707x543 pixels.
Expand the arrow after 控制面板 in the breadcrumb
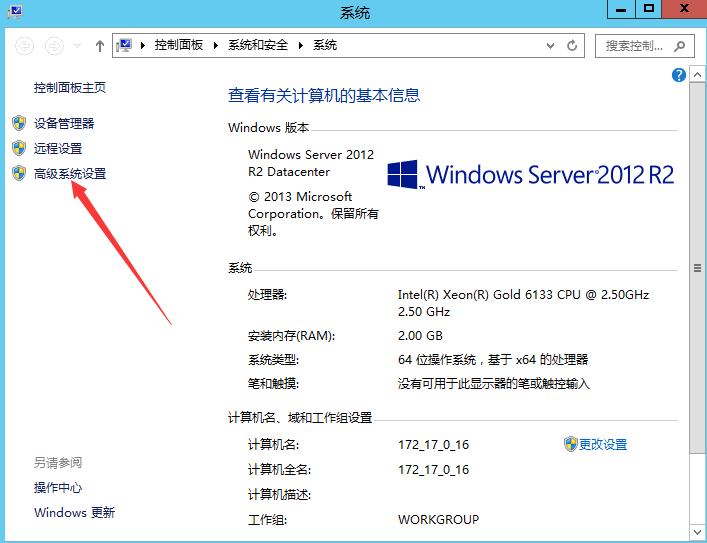tap(216, 45)
